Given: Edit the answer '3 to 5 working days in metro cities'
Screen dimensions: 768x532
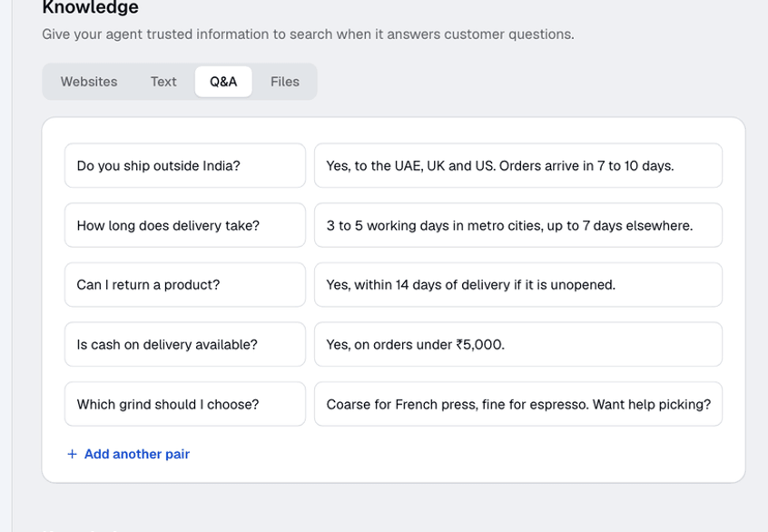Looking at the screenshot, I should (518, 225).
